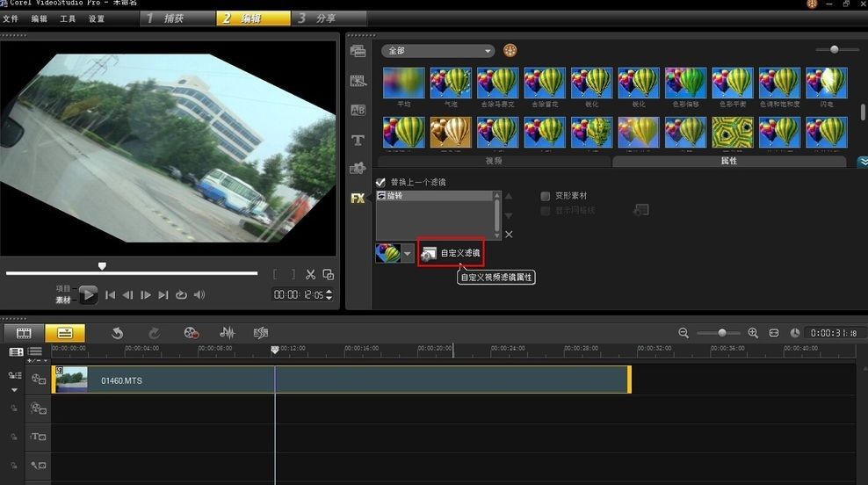Open filter preset dropdown arrow beside balloon thumbnail
The image size is (868, 485).
408,253
